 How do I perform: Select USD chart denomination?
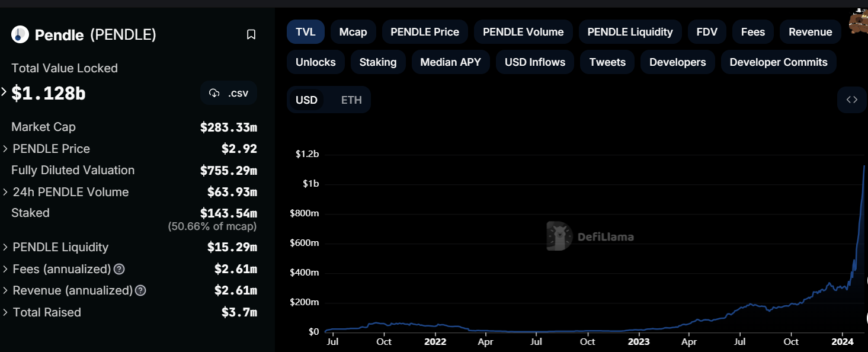click(306, 100)
